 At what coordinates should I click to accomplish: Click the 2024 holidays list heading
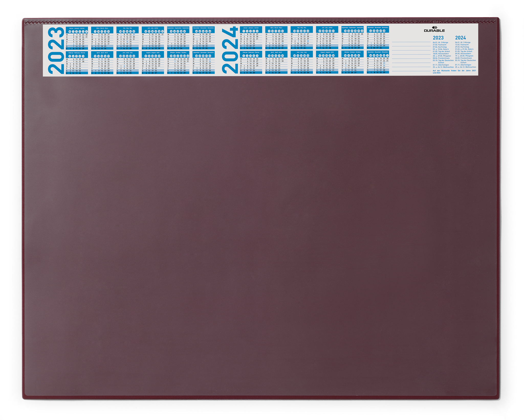tap(460, 38)
